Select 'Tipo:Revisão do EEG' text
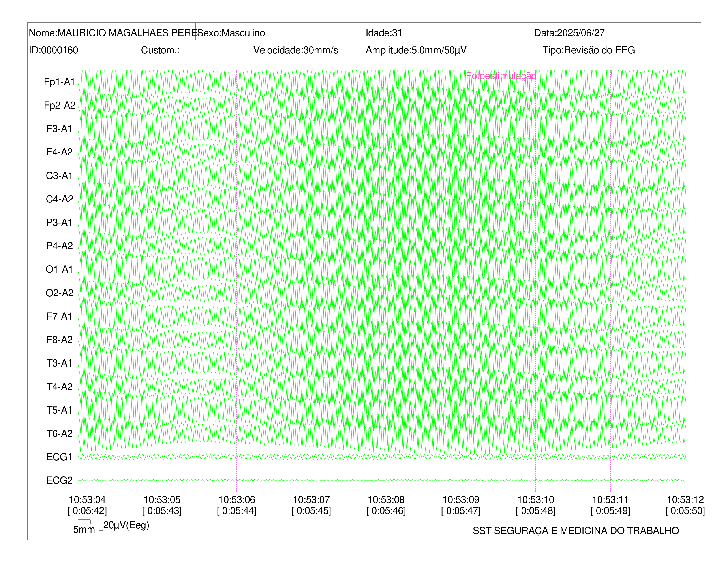Screen dimensions: 728x563 tap(589, 50)
